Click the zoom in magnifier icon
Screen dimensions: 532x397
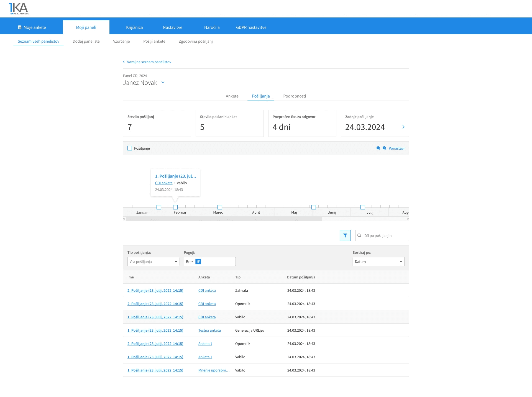point(385,148)
